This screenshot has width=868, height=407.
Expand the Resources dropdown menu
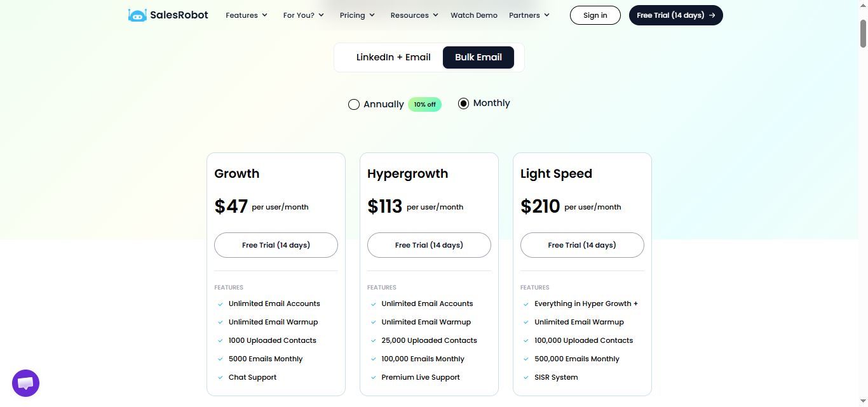(414, 15)
